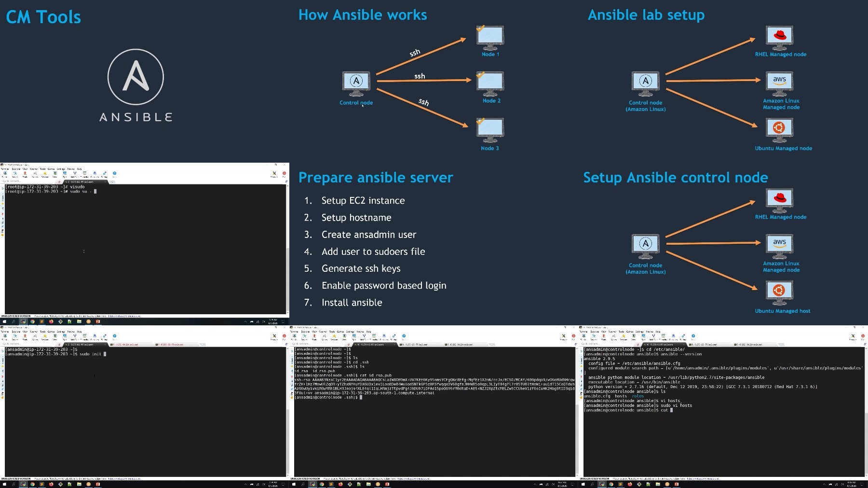This screenshot has height=488, width=868.
Task: Click Split toolbar icon in the sudo init terminal window
Action: coord(65,336)
